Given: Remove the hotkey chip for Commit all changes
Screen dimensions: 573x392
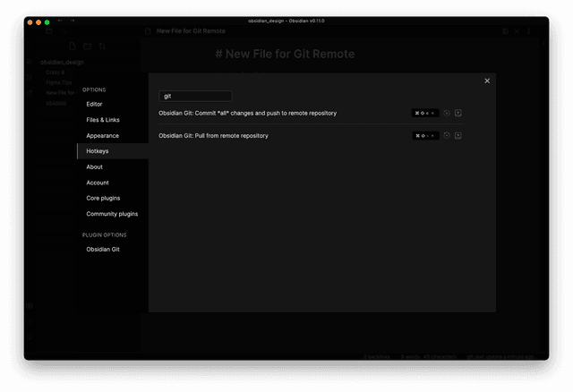Looking at the screenshot, I should 433,114.
